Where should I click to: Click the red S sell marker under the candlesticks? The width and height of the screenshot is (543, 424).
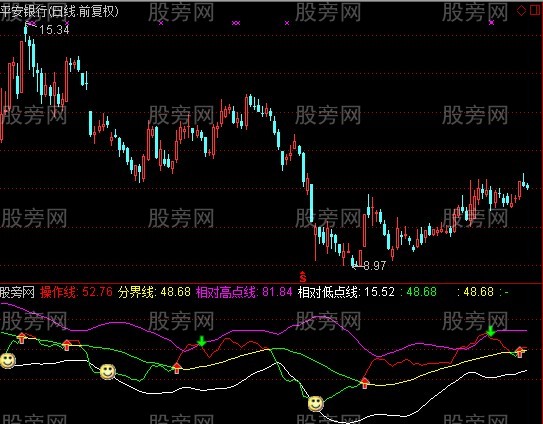[303, 277]
